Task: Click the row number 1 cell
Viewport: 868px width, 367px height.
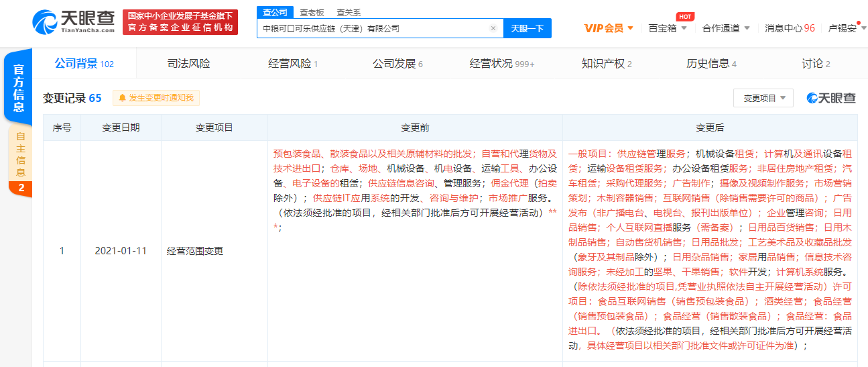Action: pyautogui.click(x=62, y=251)
